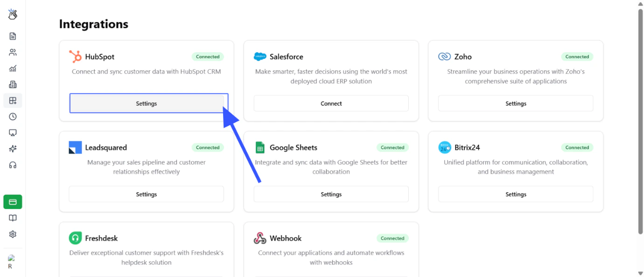Click the Connected badge on Leadsquared card
The height and width of the screenshot is (277, 644).
(207, 147)
